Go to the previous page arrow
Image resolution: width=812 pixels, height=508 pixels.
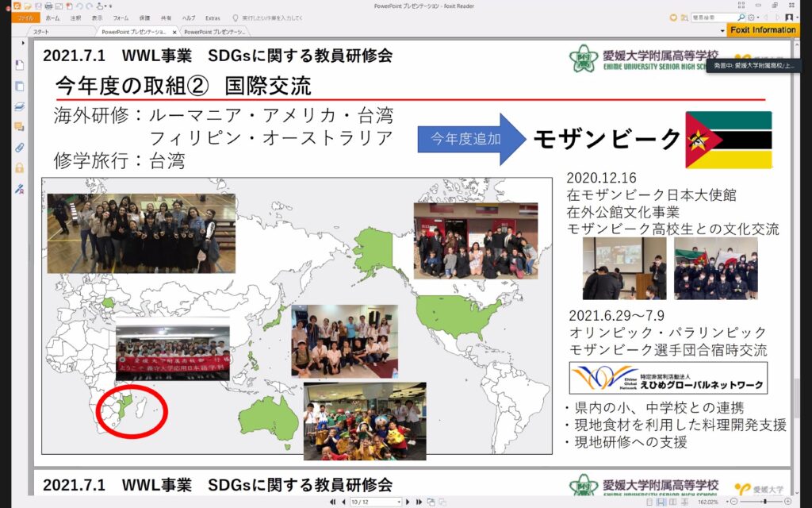343,502
